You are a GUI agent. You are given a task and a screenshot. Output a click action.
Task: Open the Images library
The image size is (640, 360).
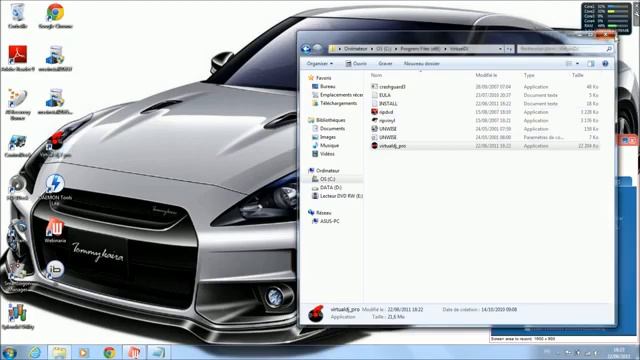click(327, 138)
